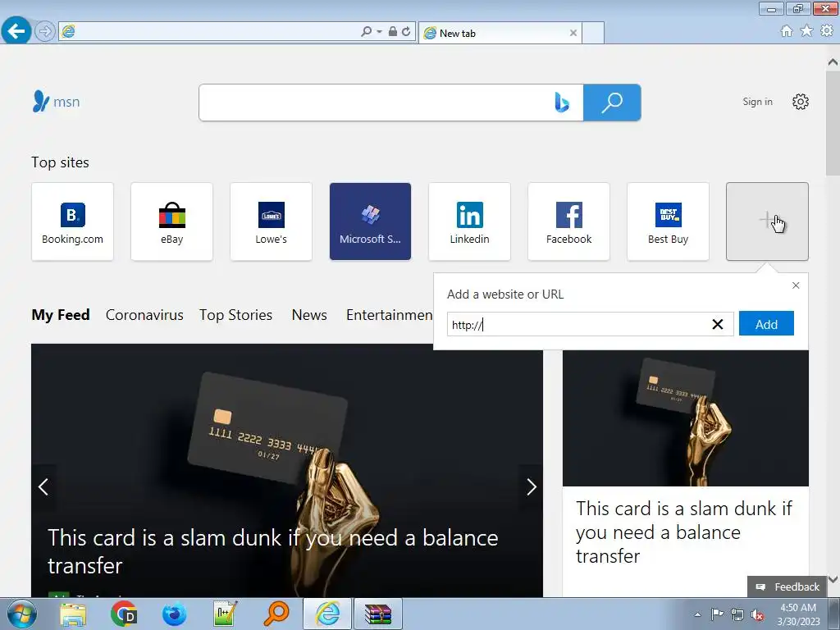Select the Entertainment feed tab

tap(389, 315)
